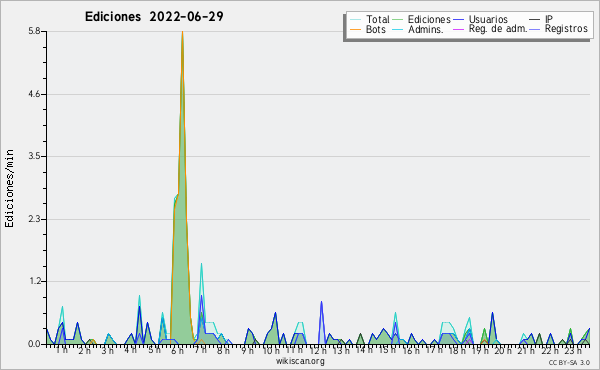Screen dimensions: 600x370
Task: Click the '5 h' x-axis label
Action: point(154,350)
